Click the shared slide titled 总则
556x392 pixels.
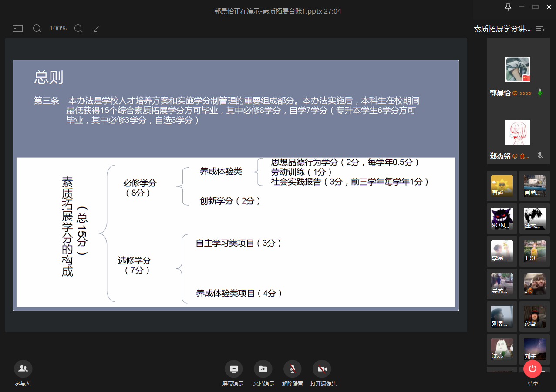click(236, 185)
